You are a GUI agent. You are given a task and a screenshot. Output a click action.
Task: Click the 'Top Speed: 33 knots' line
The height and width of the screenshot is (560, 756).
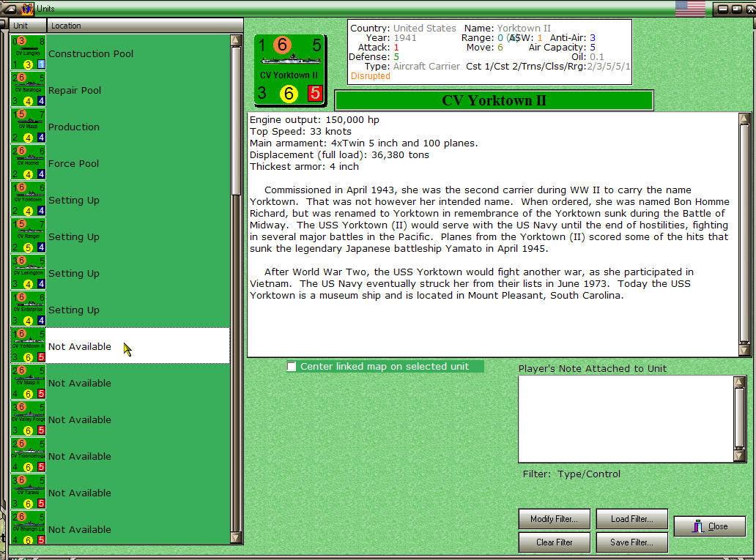tap(300, 132)
